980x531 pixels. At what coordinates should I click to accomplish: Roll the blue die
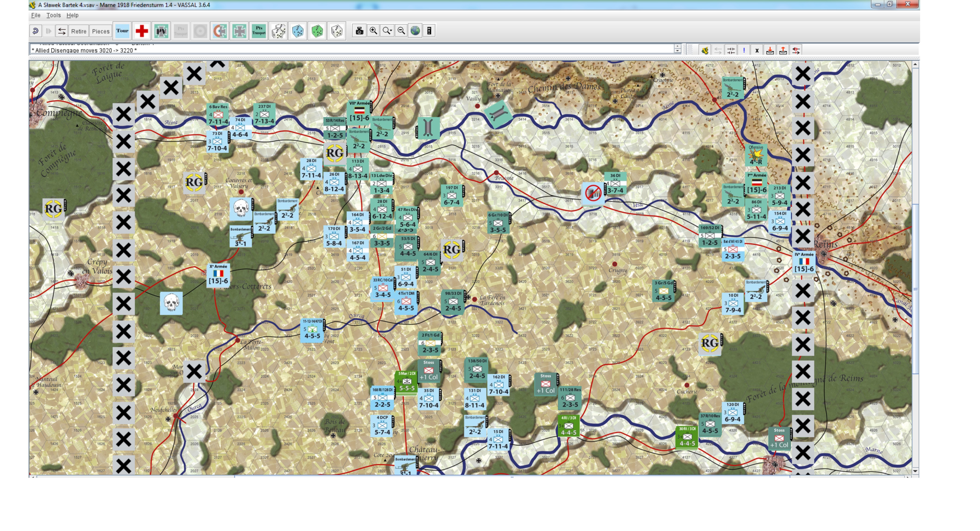pyautogui.click(x=298, y=31)
